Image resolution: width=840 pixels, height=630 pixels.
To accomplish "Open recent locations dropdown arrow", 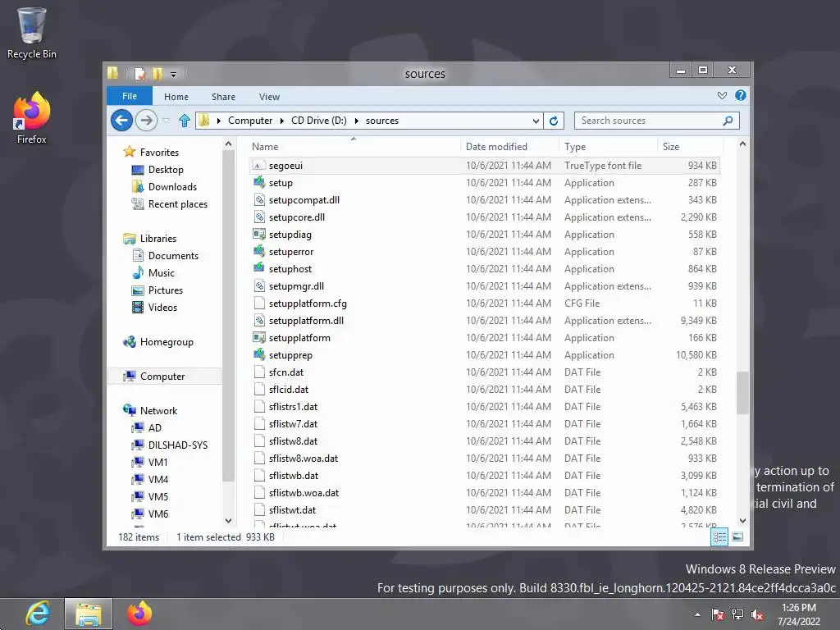I will (166, 121).
